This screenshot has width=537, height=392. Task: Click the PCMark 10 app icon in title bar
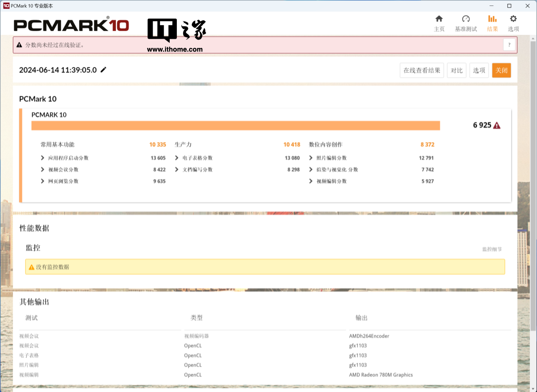point(6,6)
